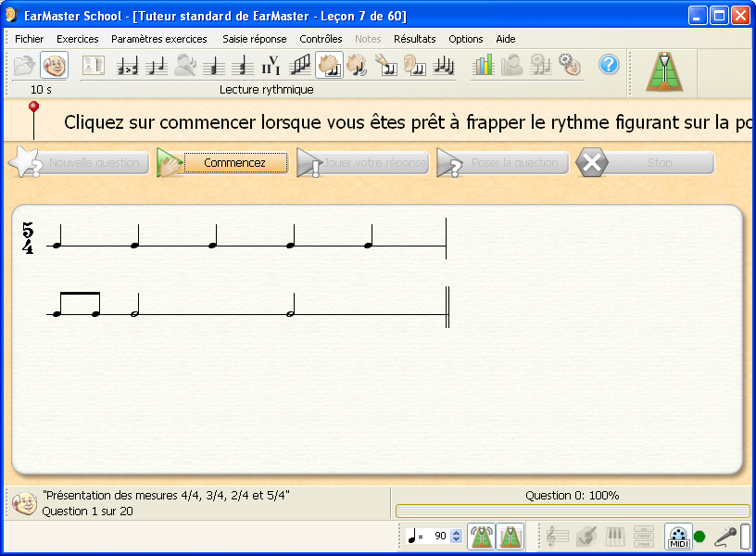Click the Jouer votre réponse button
756x556 pixels.
pos(362,163)
